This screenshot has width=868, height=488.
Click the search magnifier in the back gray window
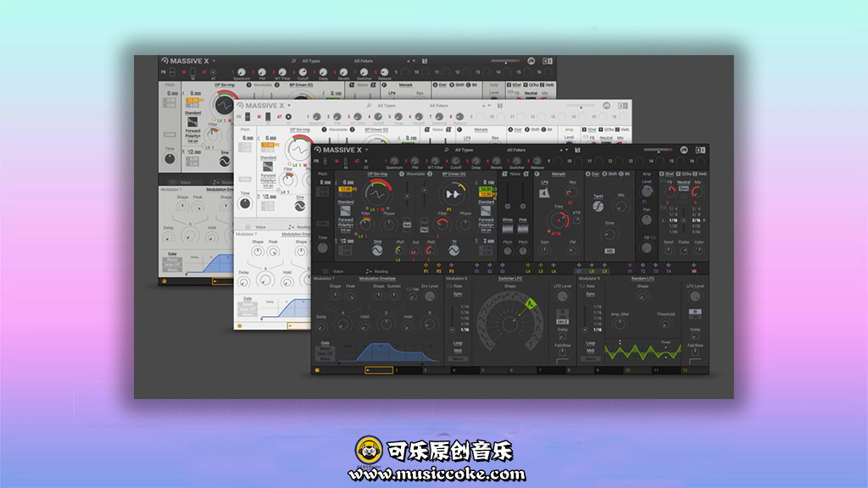click(293, 61)
